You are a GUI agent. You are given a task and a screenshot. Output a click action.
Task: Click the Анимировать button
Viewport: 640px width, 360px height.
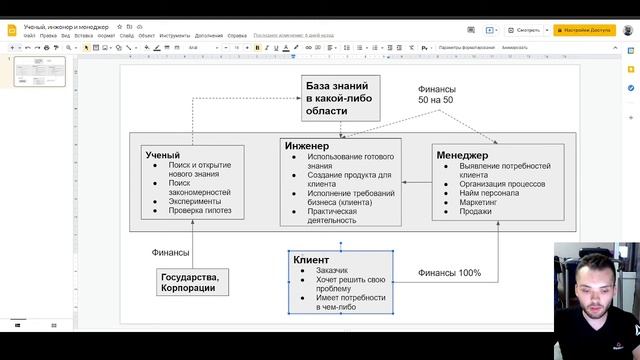point(514,48)
